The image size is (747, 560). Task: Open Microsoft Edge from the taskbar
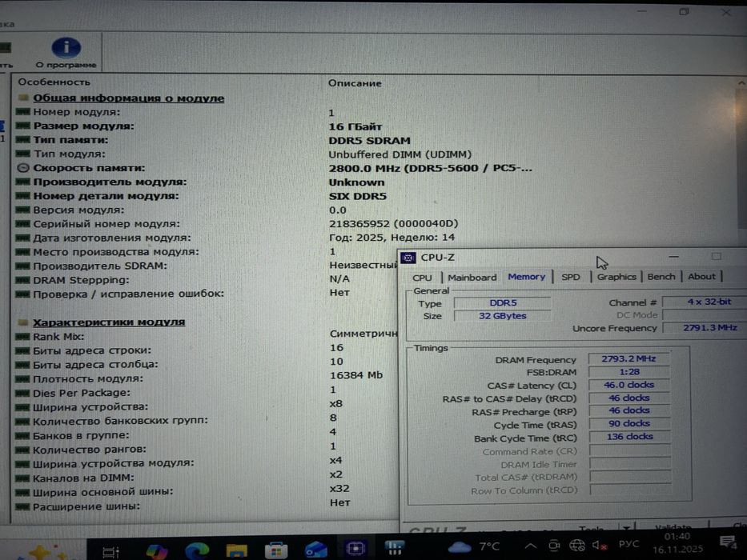[197, 550]
